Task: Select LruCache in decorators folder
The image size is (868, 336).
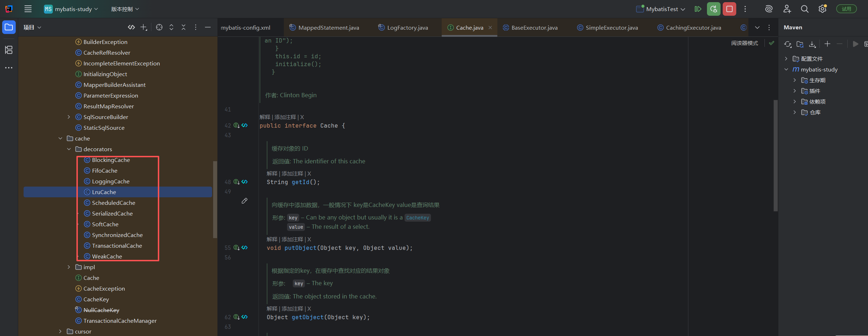Action: pyautogui.click(x=118, y=192)
